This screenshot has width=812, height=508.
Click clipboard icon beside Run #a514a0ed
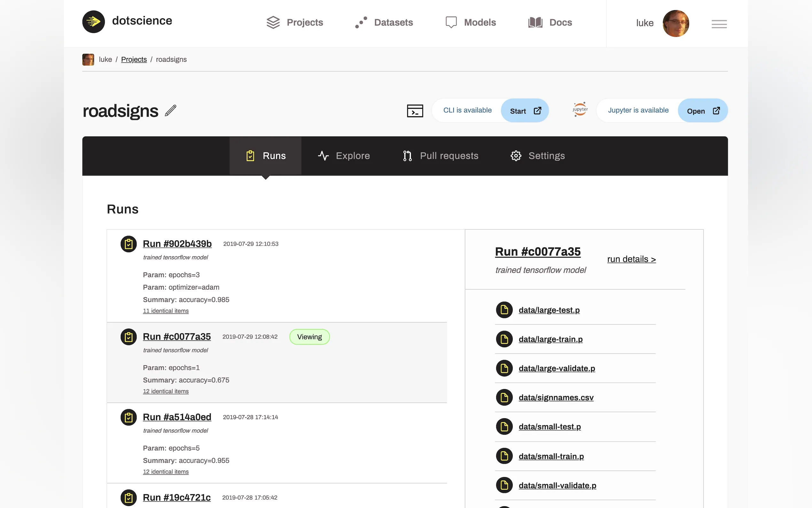point(129,417)
